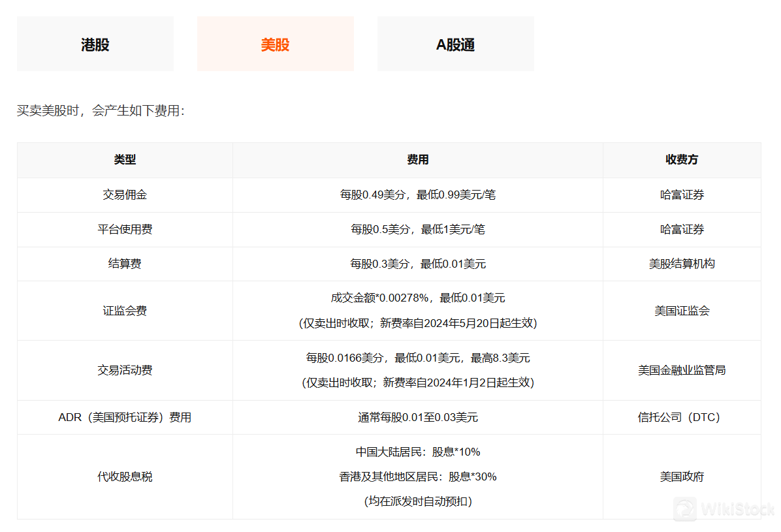Click the 平台使用费 cell
This screenshot has height=532, width=781.
pos(124,229)
